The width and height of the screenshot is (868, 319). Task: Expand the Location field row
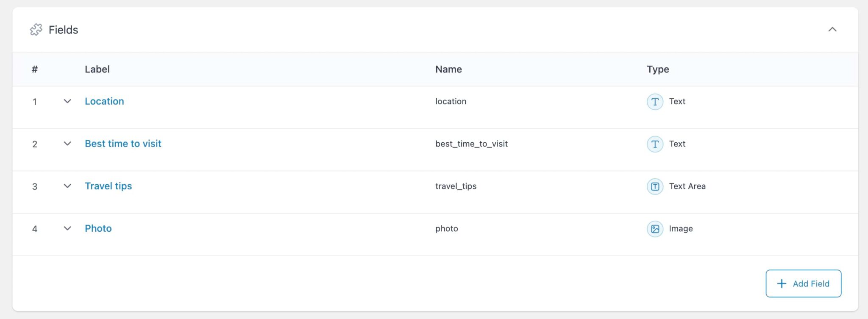click(67, 102)
